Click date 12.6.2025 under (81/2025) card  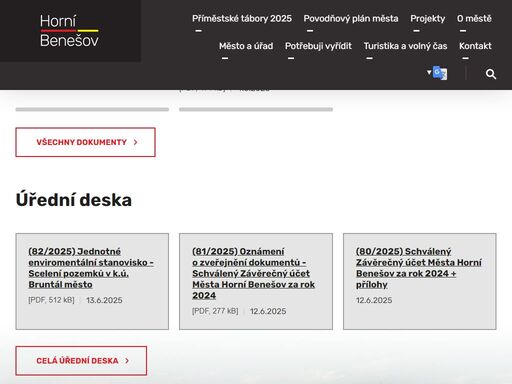268,311
